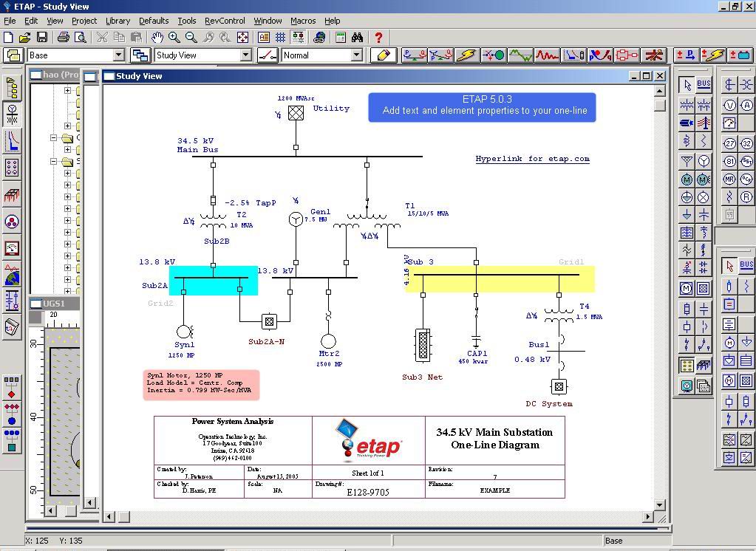The width and height of the screenshot is (756, 551).
Task: Click the Study View scroll-down arrow
Action: pos(660,504)
